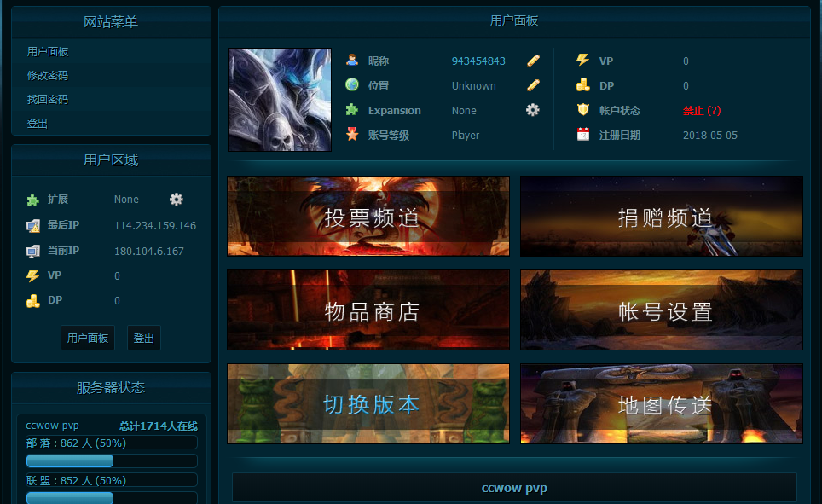Click the pencil icon beside location Unknown
The image size is (822, 504).
[x=533, y=85]
